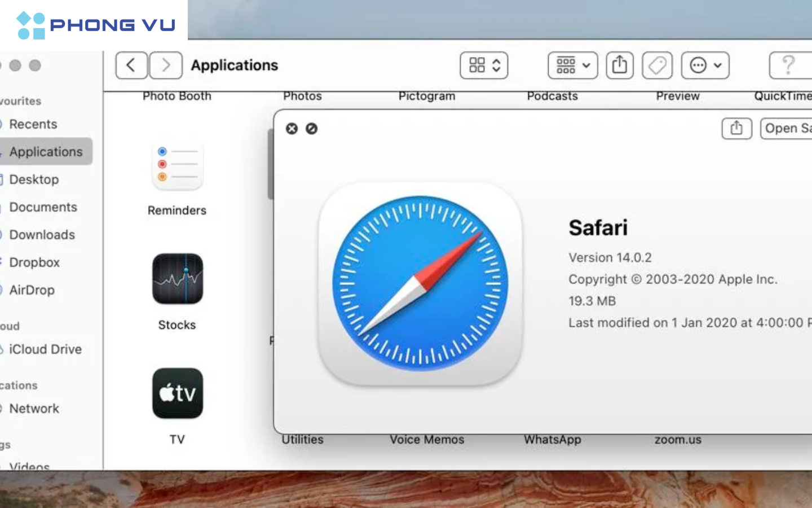Click the Share icon in Quick Look preview
Screen dimensions: 812x508
tap(736, 129)
